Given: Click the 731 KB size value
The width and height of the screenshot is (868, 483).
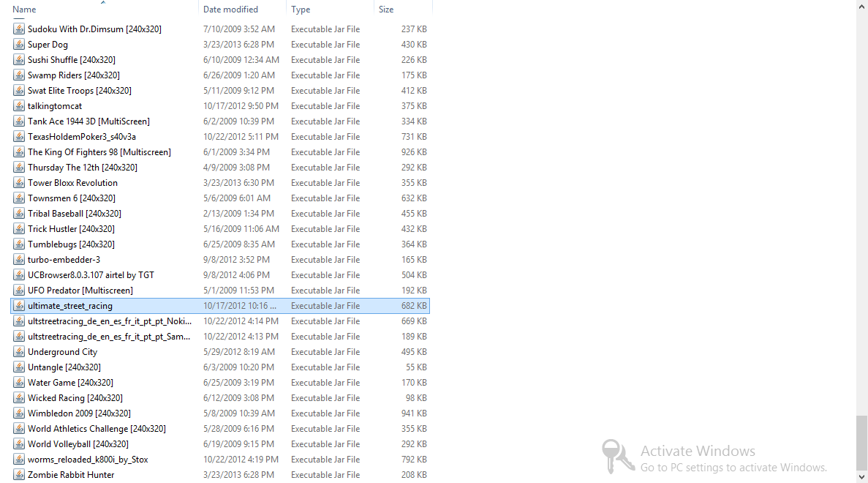Looking at the screenshot, I should tap(414, 137).
